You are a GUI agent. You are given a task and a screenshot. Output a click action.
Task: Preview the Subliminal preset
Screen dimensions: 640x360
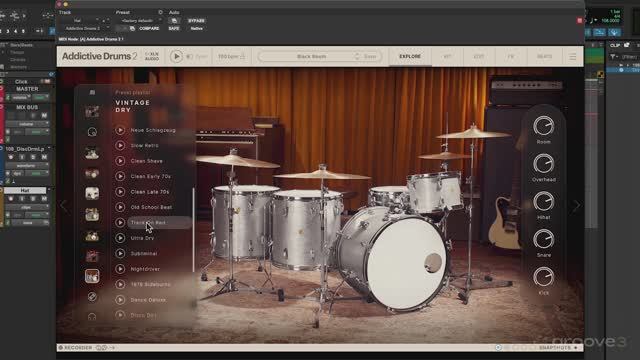pyautogui.click(x=120, y=253)
